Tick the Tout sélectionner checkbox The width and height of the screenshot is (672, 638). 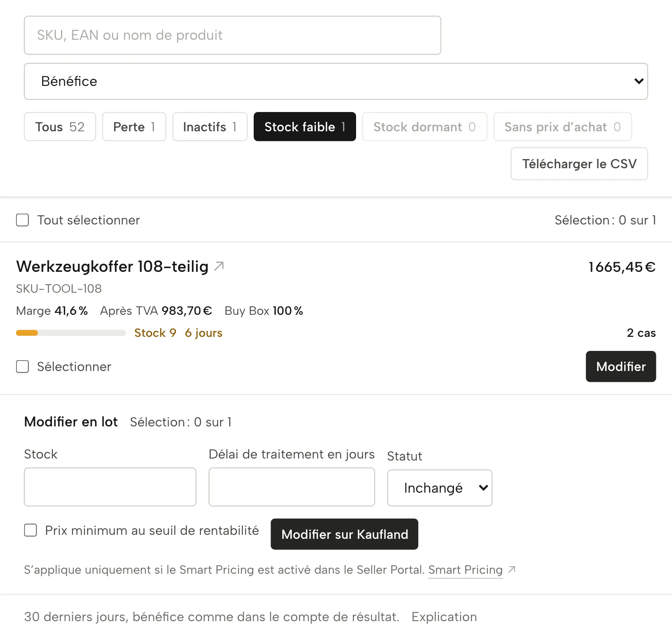pyautogui.click(x=22, y=220)
